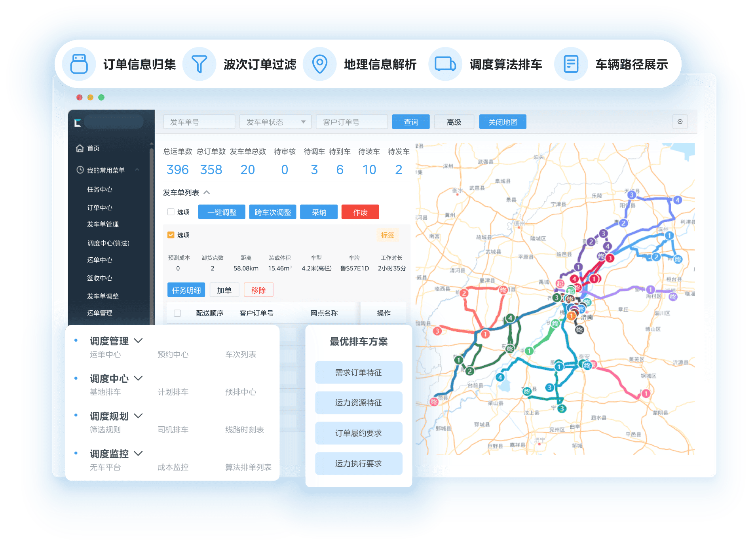Click the app logo in sidebar header

pos(78,123)
